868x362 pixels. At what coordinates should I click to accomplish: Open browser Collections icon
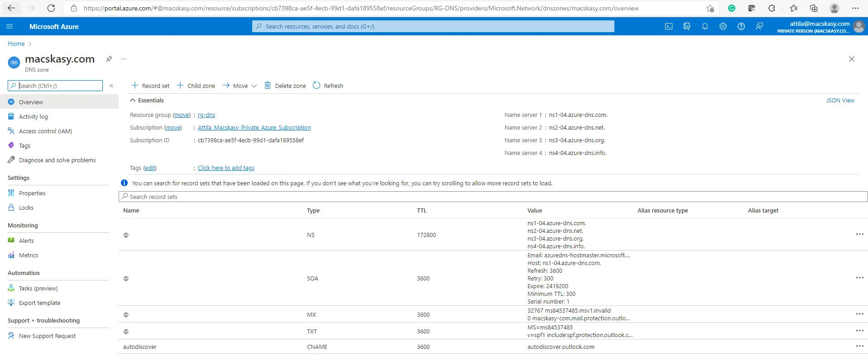pyautogui.click(x=814, y=8)
